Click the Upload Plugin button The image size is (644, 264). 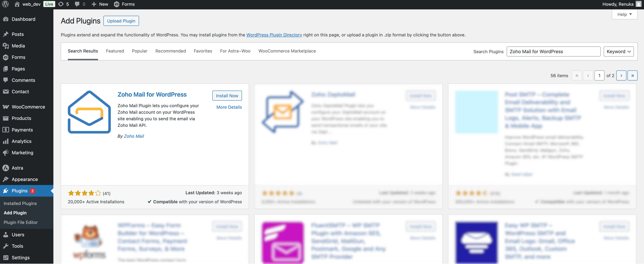coord(121,21)
